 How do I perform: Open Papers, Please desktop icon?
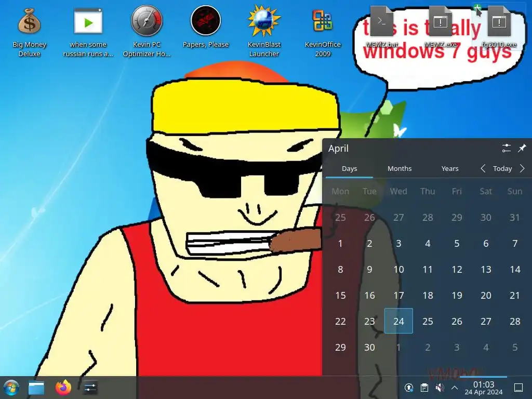coord(206,27)
